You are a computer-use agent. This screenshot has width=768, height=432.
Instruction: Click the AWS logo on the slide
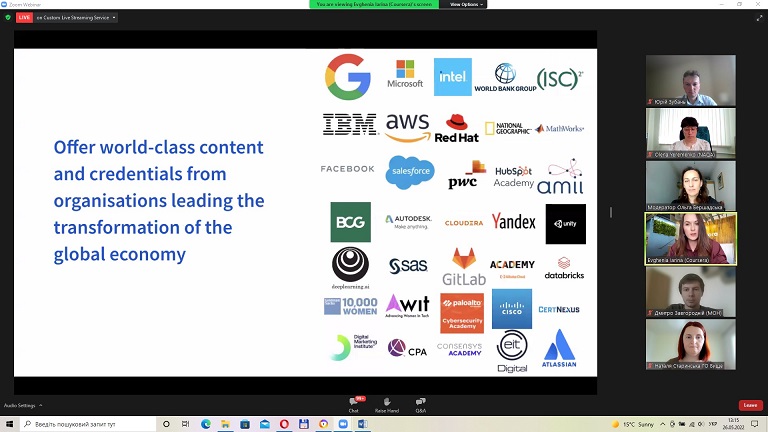coord(408,128)
